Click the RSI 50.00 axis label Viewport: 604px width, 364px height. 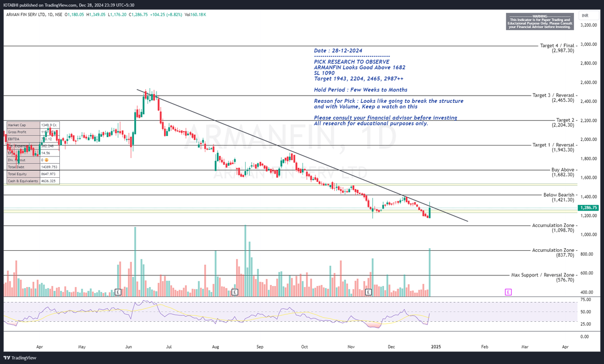tap(585, 312)
